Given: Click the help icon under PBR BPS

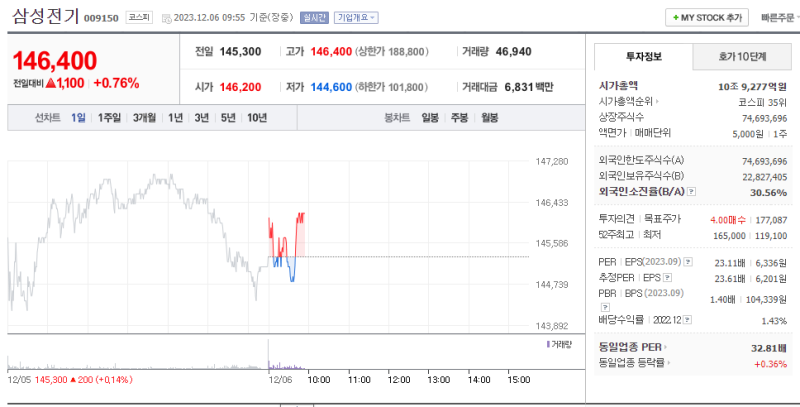Looking at the screenshot, I should click(605, 308).
